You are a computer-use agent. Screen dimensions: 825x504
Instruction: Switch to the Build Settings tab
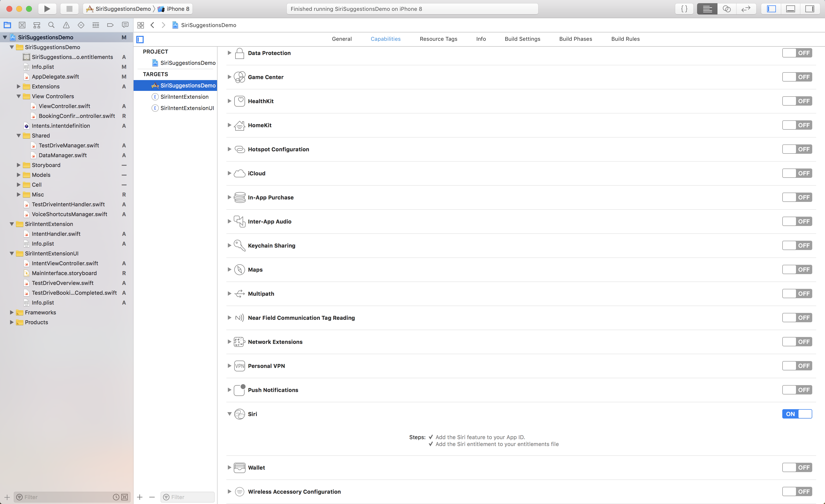click(x=522, y=39)
